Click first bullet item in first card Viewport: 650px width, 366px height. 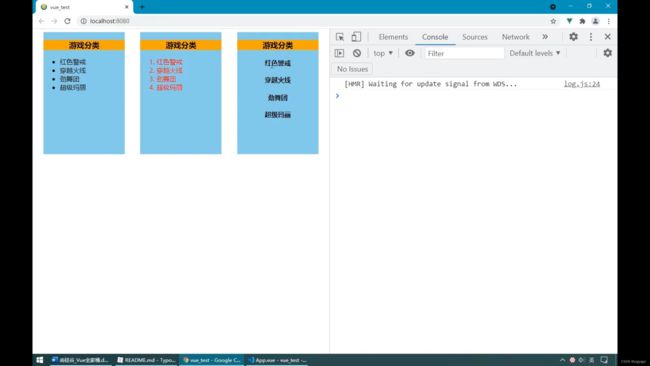tap(73, 62)
